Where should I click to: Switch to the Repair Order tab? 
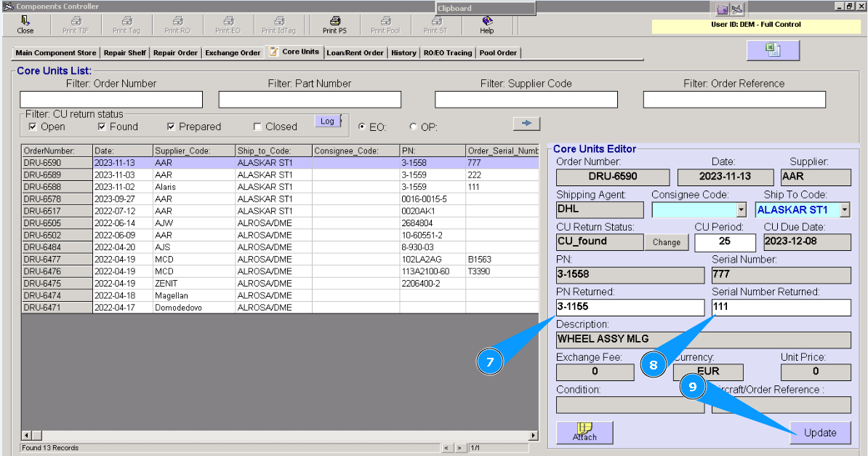(x=175, y=53)
